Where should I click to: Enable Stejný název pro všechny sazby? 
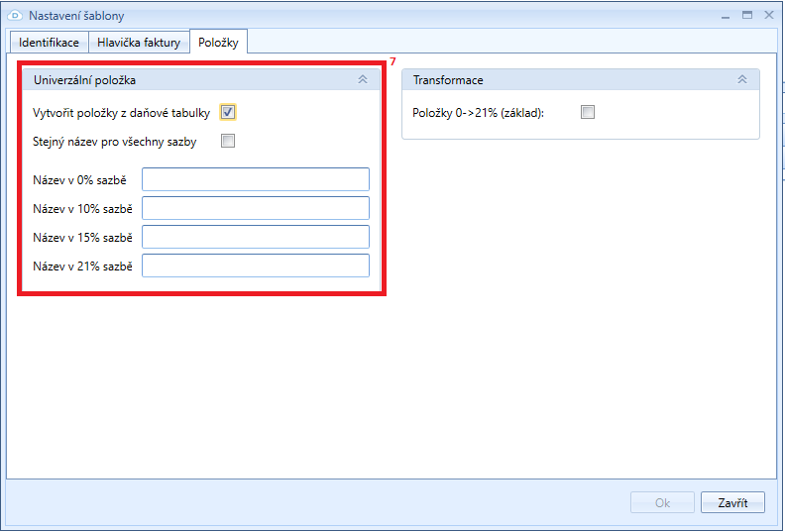(228, 141)
